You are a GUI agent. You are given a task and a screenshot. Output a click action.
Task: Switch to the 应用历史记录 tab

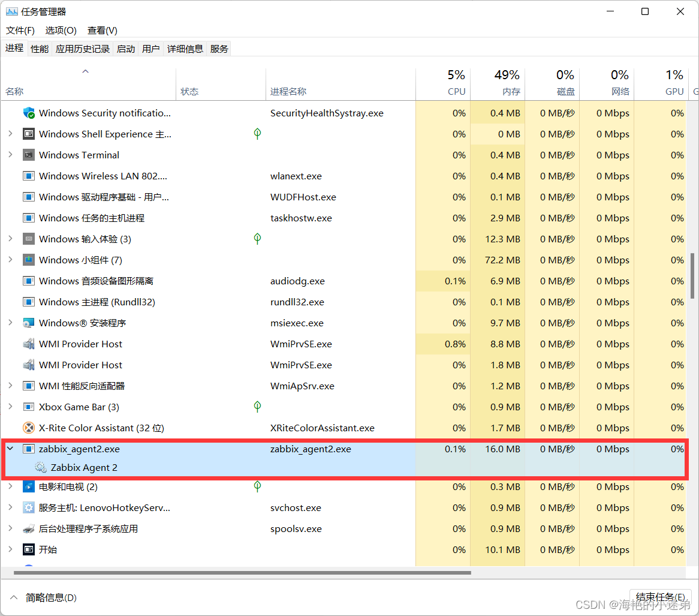click(x=83, y=49)
